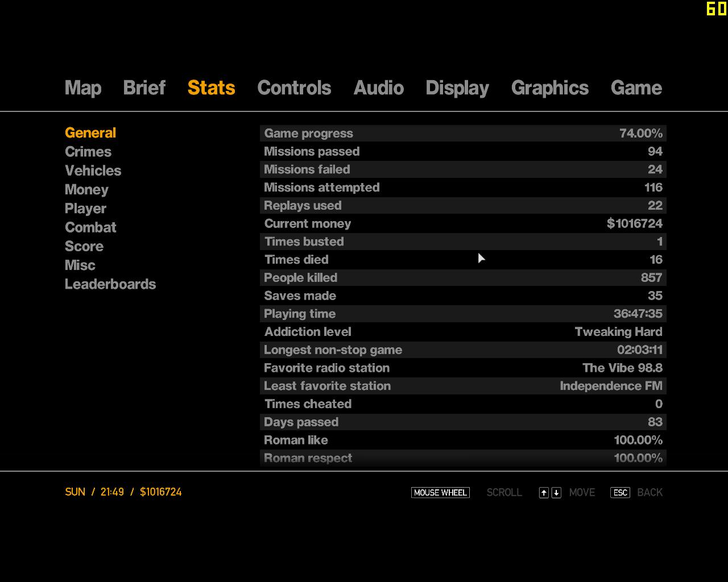This screenshot has height=582, width=728.
Task: Click the SUN 21:49 status text
Action: 94,492
